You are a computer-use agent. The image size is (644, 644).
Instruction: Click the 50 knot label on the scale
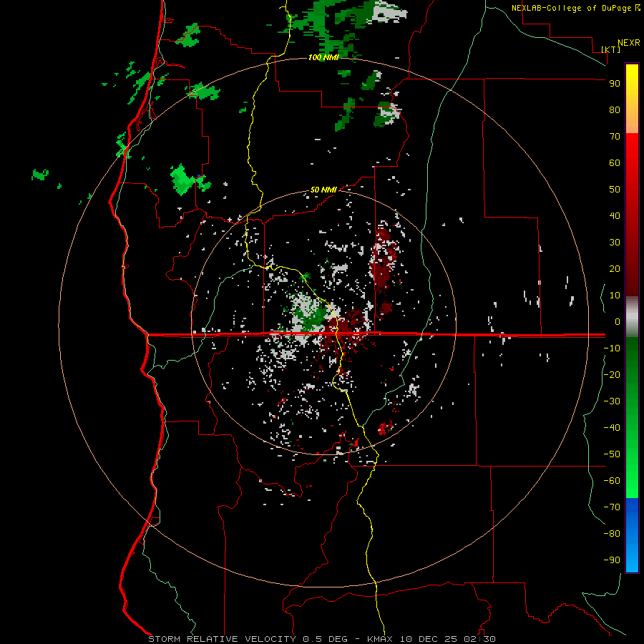pos(615,190)
